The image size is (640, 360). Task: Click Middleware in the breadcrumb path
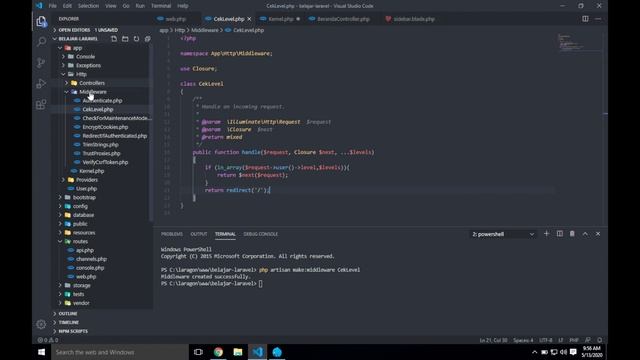click(x=204, y=30)
